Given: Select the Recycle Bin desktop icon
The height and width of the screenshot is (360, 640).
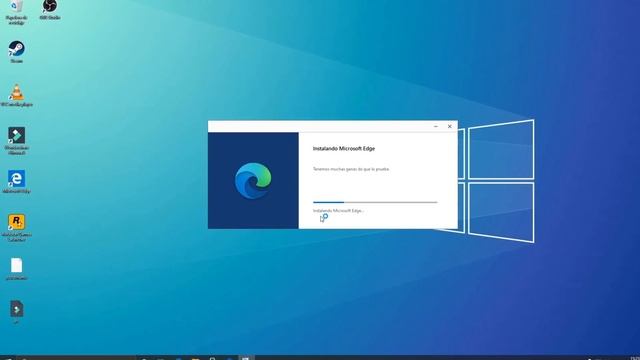Looking at the screenshot, I should (x=16, y=11).
